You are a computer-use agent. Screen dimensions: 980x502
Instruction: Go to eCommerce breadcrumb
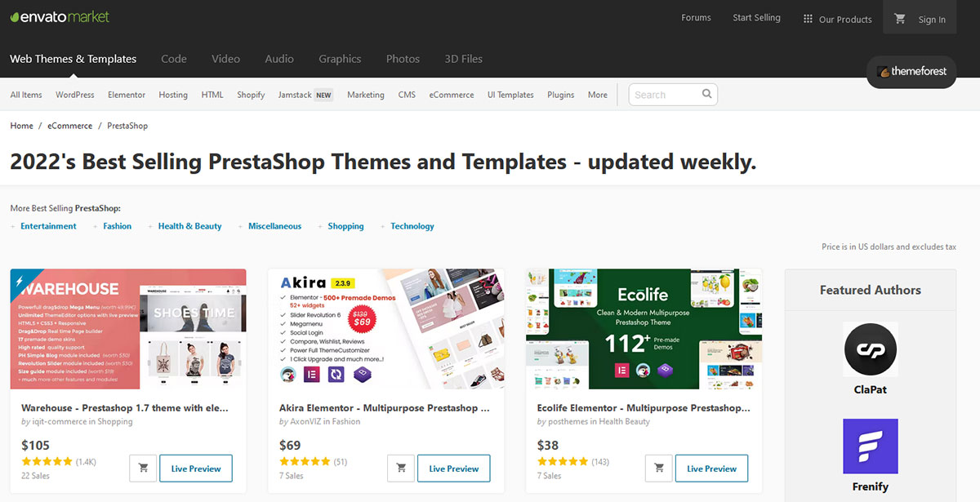click(70, 126)
